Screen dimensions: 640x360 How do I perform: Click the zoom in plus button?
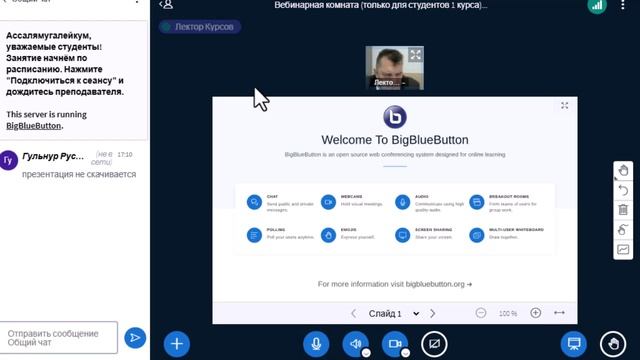536,313
